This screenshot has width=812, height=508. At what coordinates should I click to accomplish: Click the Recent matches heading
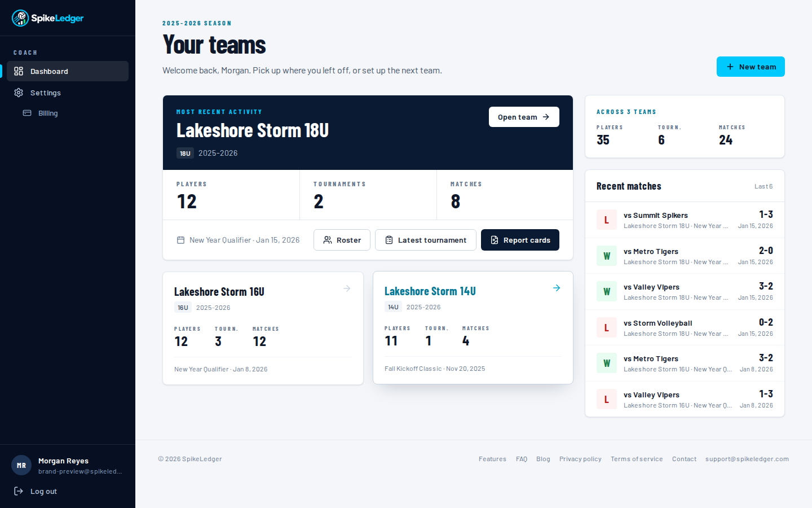pyautogui.click(x=629, y=186)
